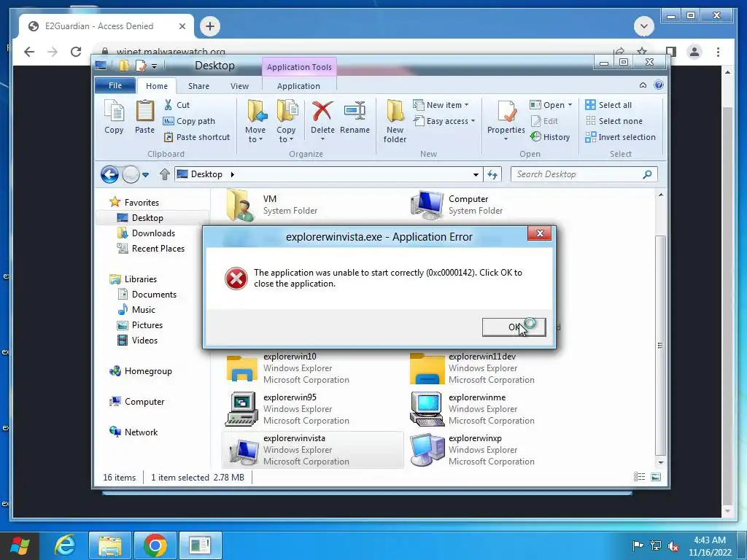The height and width of the screenshot is (560, 747).
Task: Click the Search Desktop field
Action: pos(584,174)
